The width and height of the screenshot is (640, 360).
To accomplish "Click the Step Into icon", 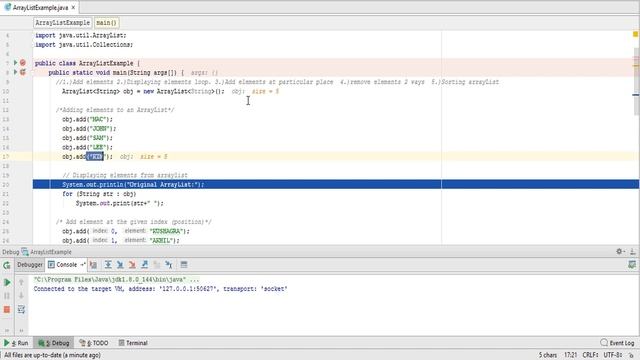I will (120, 265).
